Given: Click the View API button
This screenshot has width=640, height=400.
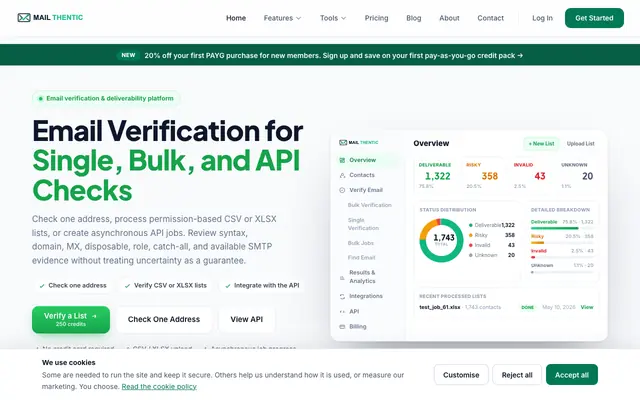Looking at the screenshot, I should coord(247,320).
